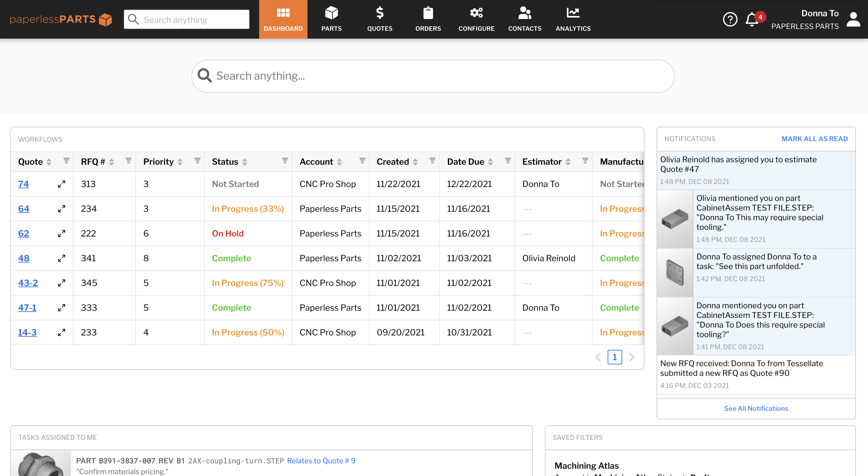
Task: Click the In Progress (75%) status for quote 43-2
Action: tap(248, 283)
